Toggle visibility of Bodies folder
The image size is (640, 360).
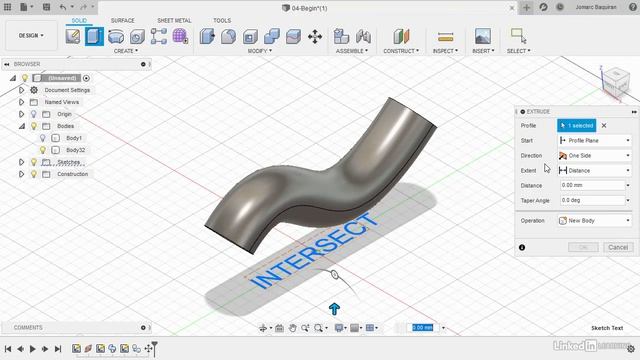click(x=34, y=126)
